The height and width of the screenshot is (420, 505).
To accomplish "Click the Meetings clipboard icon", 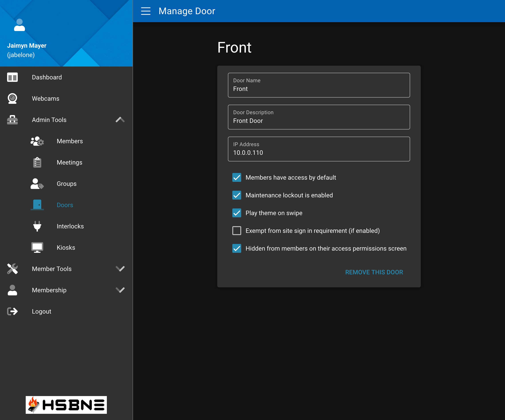I will click(37, 162).
